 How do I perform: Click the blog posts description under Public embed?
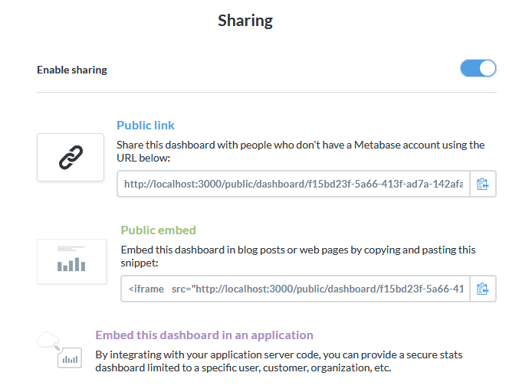298,250
